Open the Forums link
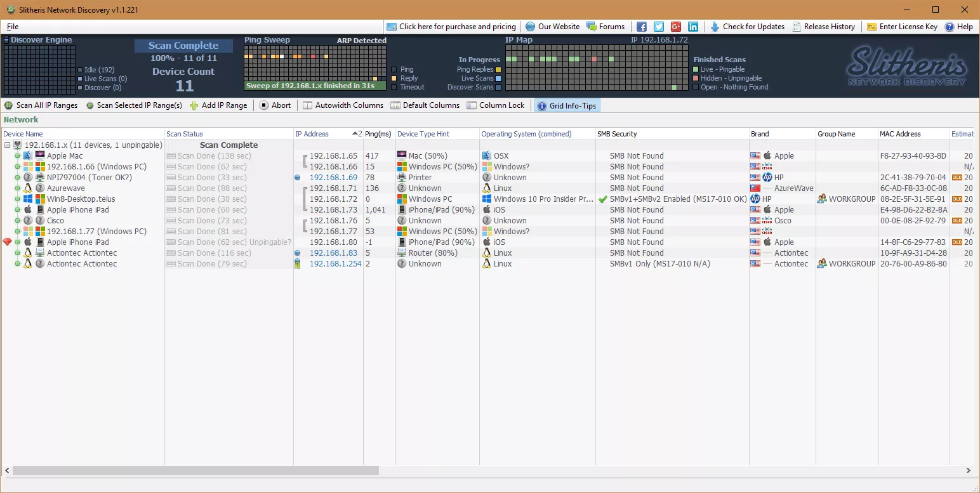The image size is (980, 493). (x=606, y=27)
